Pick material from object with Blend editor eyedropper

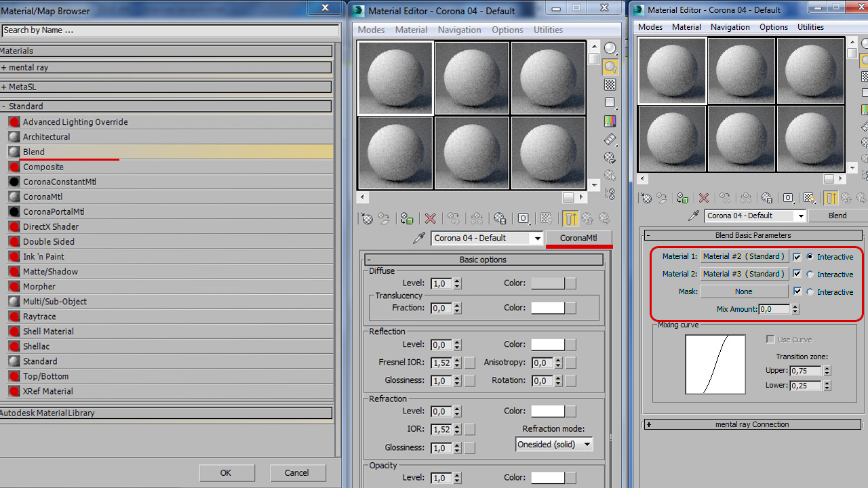click(x=693, y=216)
